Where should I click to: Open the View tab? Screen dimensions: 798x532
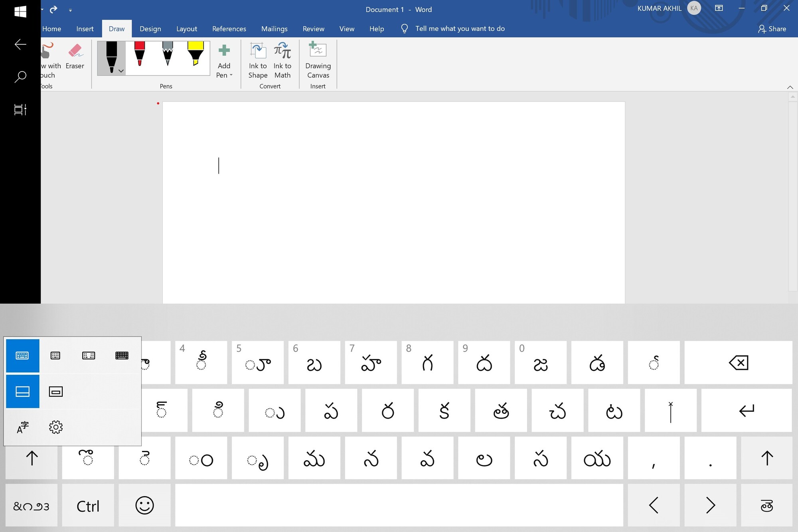tap(347, 29)
